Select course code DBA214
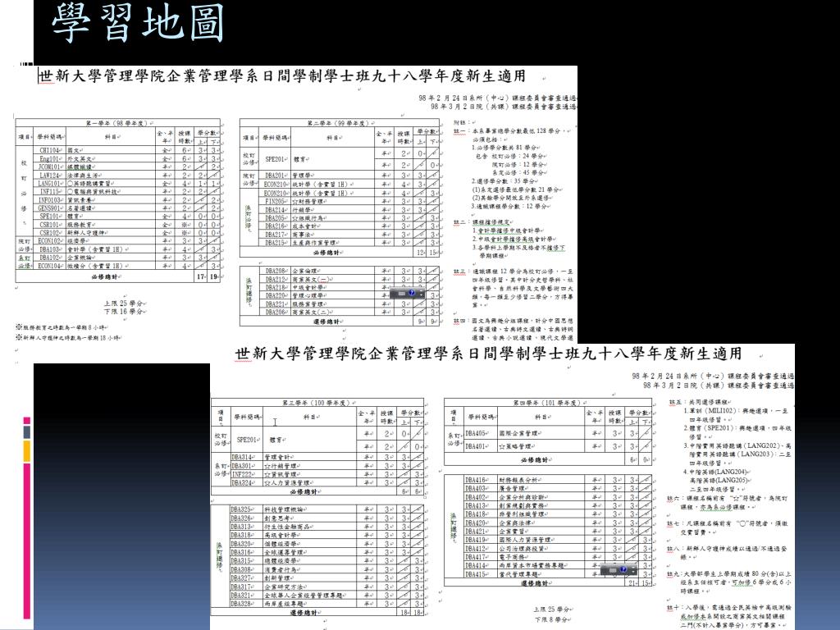 coord(276,210)
